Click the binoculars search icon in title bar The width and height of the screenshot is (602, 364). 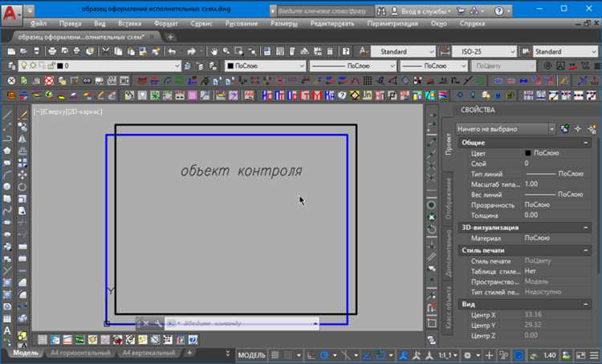381,11
